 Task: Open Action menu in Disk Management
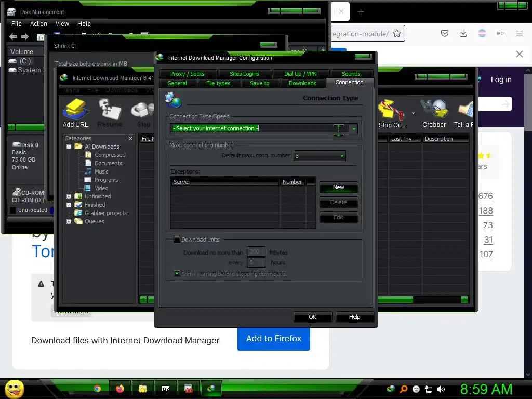[x=38, y=24]
